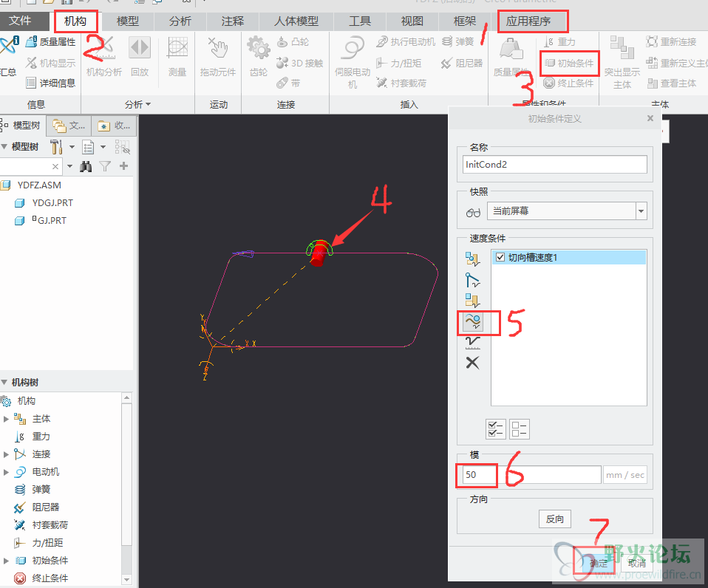Open 详细信息 details
Viewport: 708px width, 588px height.
50,83
